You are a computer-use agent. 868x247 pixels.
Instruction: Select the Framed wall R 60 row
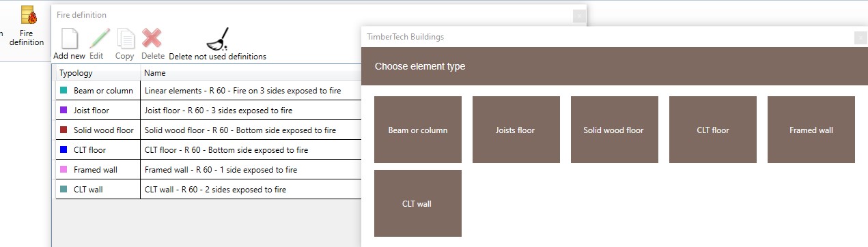point(208,169)
